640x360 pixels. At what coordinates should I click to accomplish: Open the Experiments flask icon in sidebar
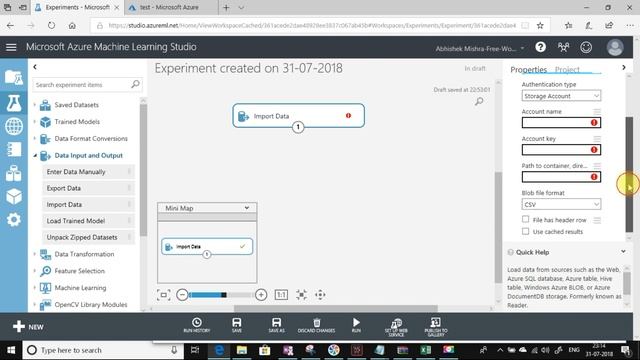13,103
